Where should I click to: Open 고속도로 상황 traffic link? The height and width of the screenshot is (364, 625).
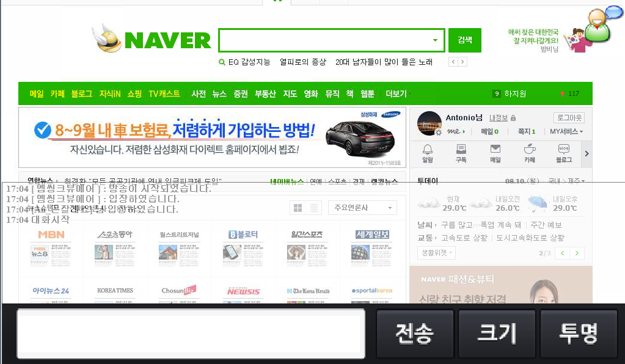(464, 238)
